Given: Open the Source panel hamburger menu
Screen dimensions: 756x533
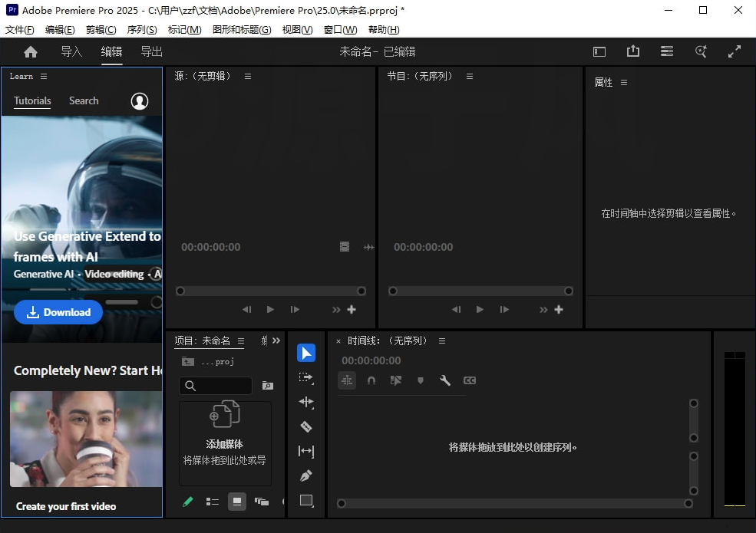Looking at the screenshot, I should point(248,76).
